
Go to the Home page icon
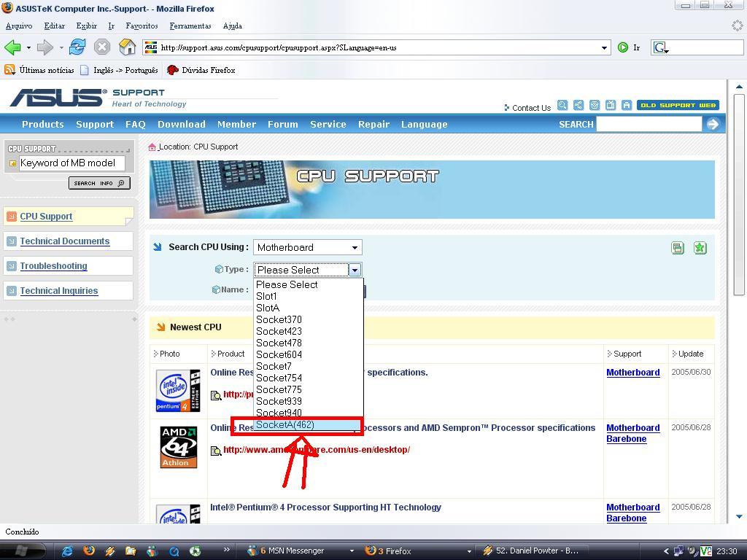(127, 47)
